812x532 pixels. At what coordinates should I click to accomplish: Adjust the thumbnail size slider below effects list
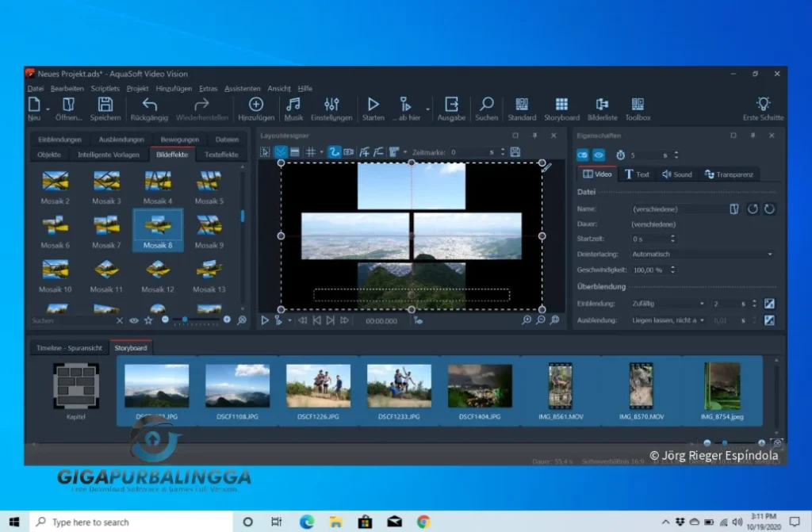tap(185, 320)
